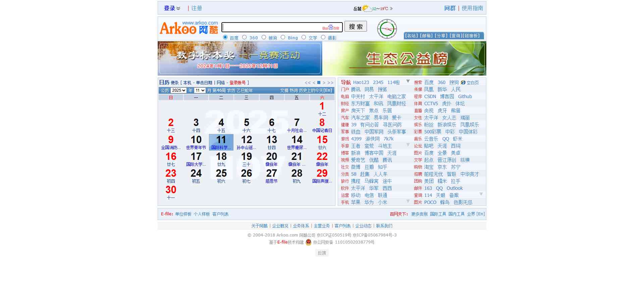
Task: Open blank page via IE icon
Action: pyautogui.click(x=463, y=83)
